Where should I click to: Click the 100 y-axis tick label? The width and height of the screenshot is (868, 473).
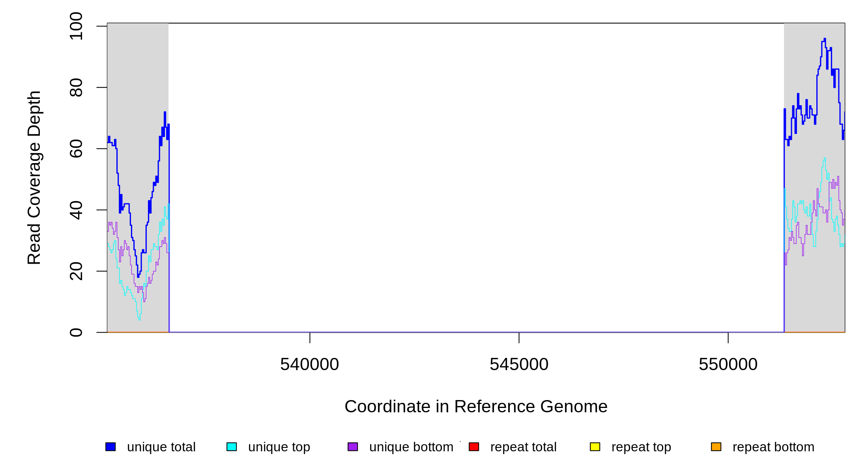click(76, 26)
